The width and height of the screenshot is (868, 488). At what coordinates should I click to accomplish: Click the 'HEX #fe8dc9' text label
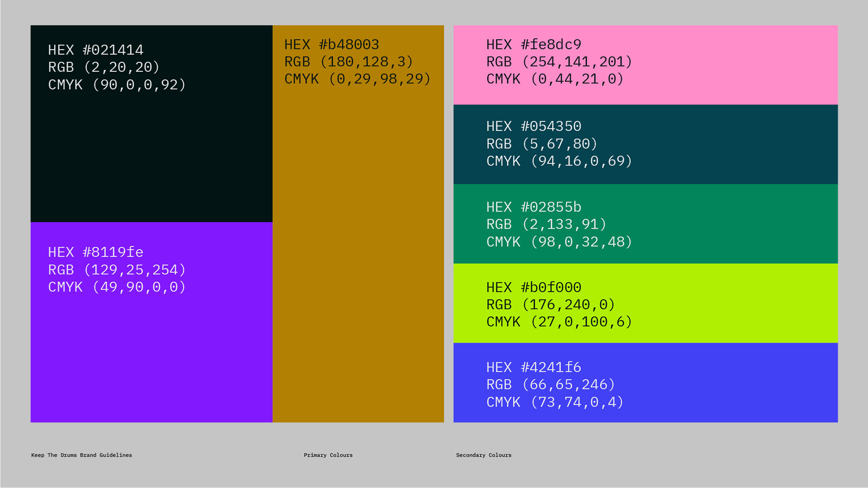click(x=533, y=45)
